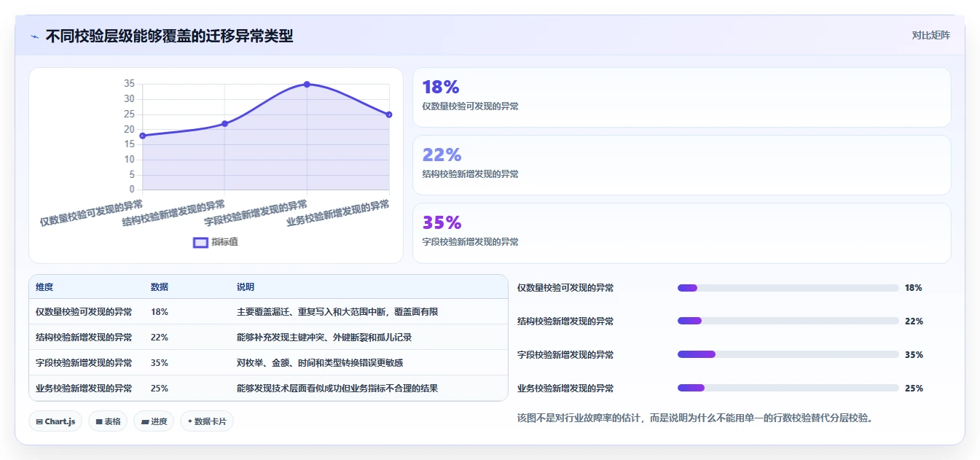Click the 35% value beside progress bar
The image size is (980, 460).
click(x=914, y=355)
